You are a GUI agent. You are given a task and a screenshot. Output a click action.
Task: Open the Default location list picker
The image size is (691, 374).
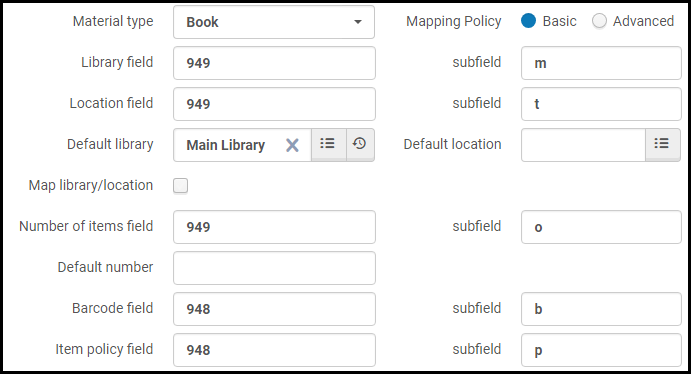click(x=662, y=144)
